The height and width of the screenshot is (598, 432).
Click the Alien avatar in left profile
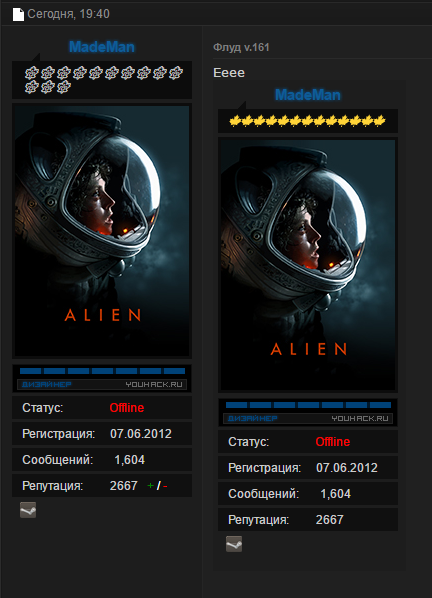[x=102, y=231]
